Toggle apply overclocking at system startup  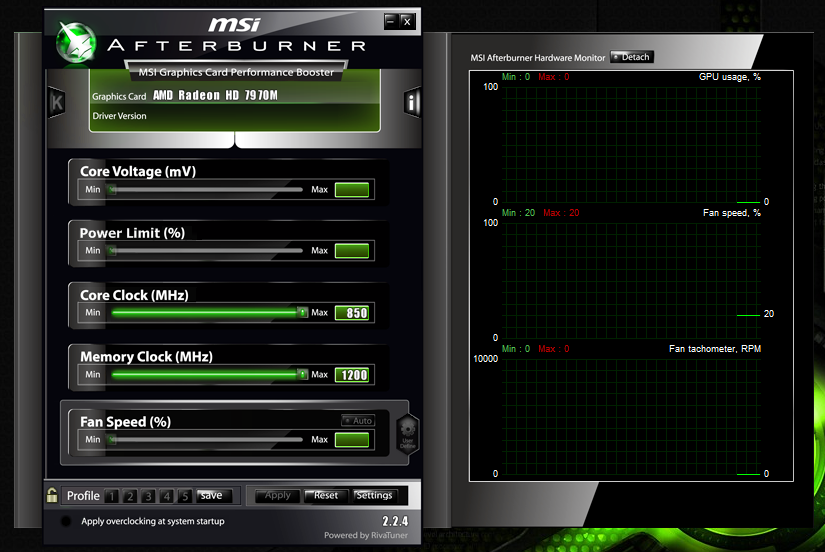point(66,521)
